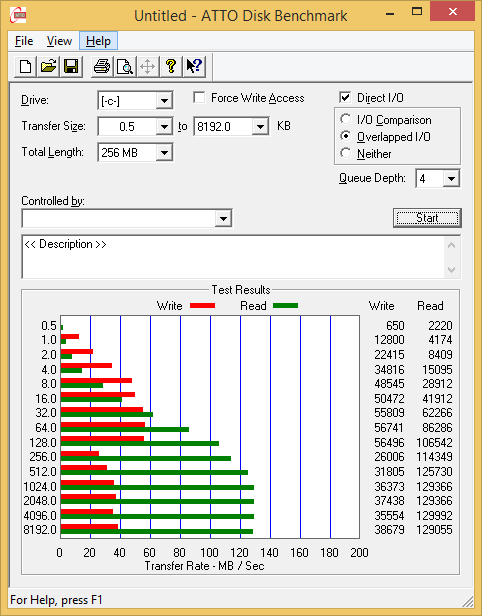Click write value 56741
The width and height of the screenshot is (482, 616).
click(389, 428)
